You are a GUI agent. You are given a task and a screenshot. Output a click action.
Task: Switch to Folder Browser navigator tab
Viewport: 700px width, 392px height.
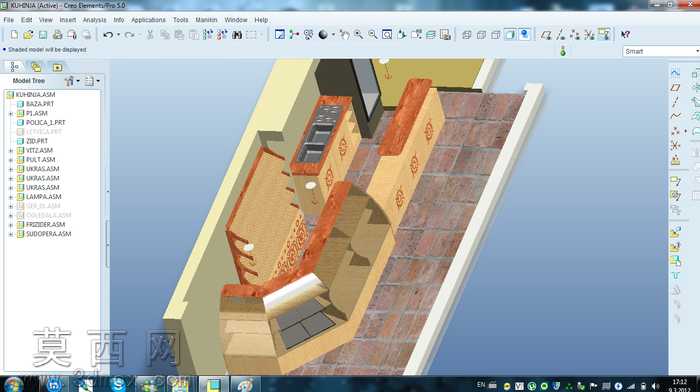click(x=36, y=67)
